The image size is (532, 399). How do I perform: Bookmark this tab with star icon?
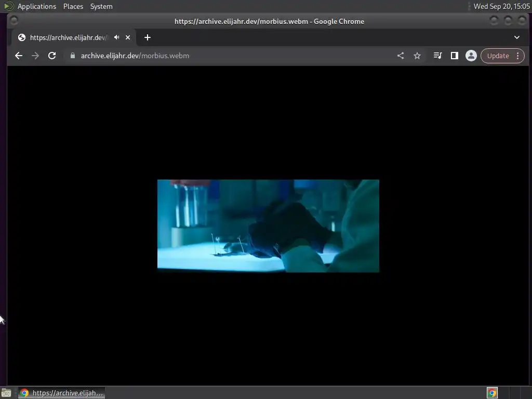pos(417,56)
